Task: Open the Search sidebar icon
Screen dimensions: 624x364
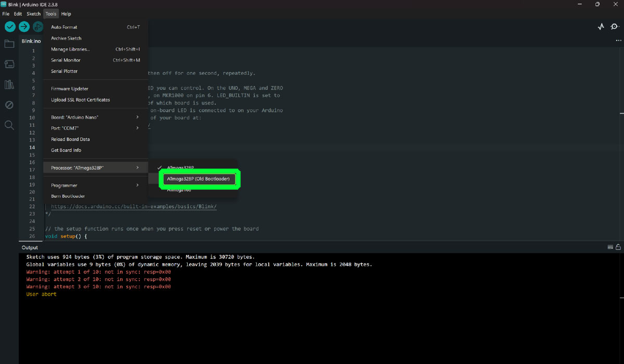Action: pyautogui.click(x=9, y=125)
